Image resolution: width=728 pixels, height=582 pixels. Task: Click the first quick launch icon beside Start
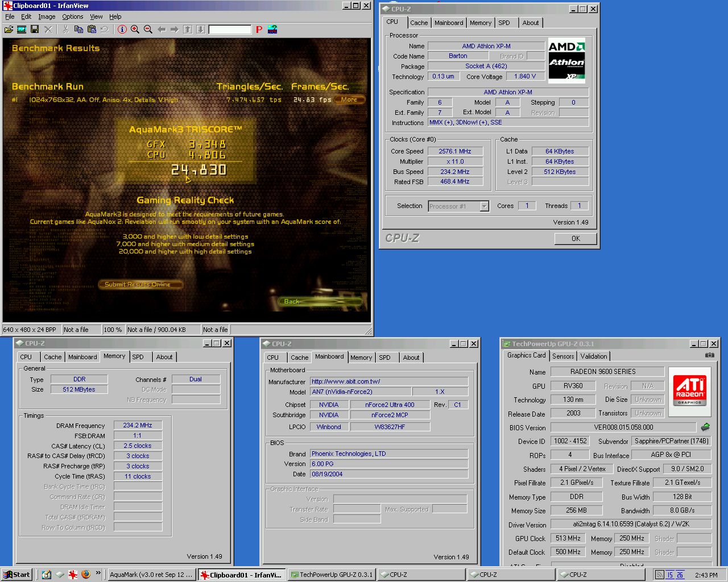click(x=47, y=575)
